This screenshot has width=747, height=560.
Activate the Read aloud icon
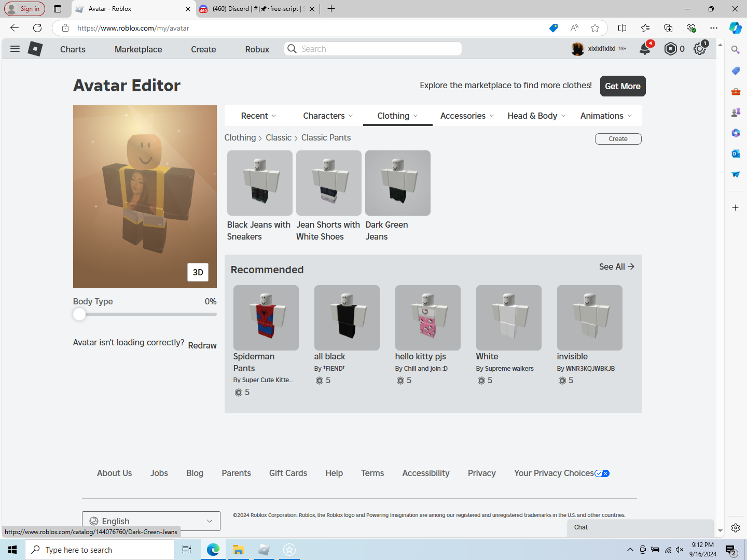[574, 28]
